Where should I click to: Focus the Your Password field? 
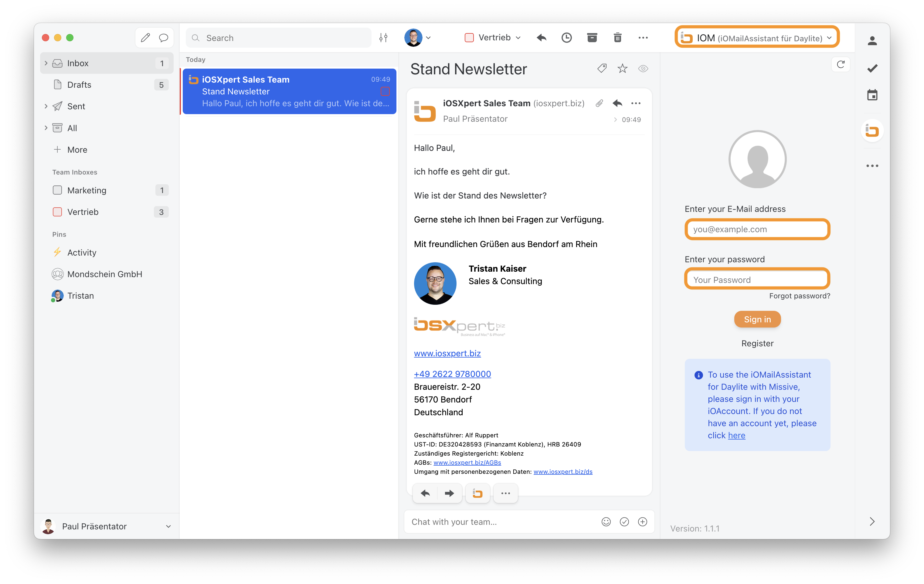tap(757, 279)
